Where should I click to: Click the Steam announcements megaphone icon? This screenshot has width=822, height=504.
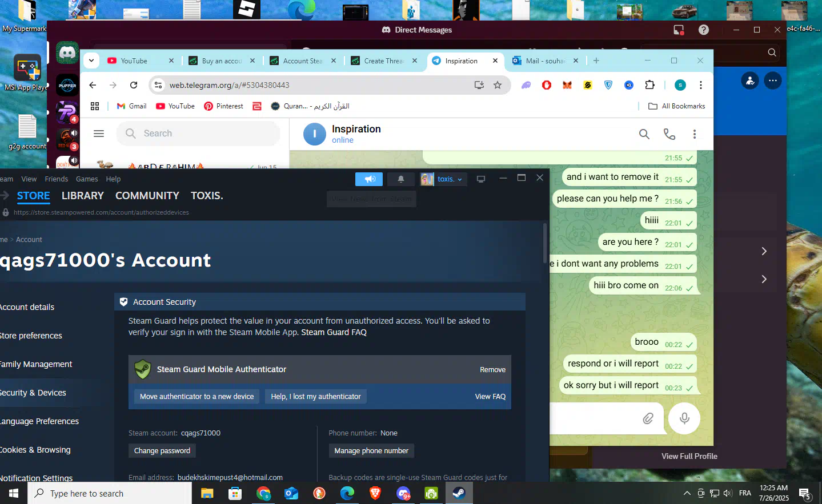pyautogui.click(x=369, y=179)
